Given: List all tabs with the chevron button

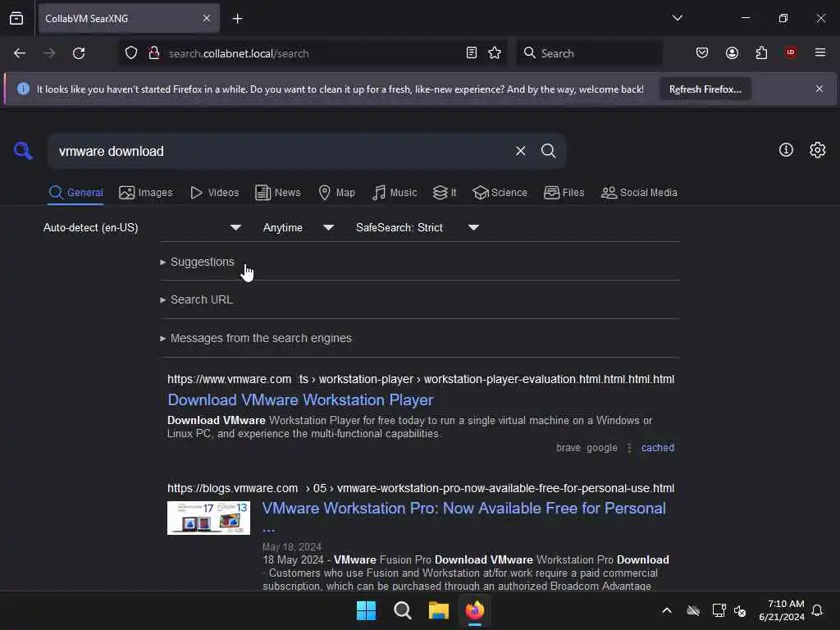Looking at the screenshot, I should [x=677, y=18].
